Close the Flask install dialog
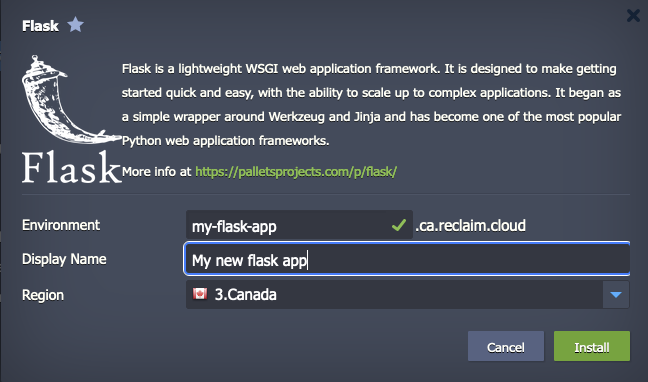Image resolution: width=648 pixels, height=382 pixels. click(633, 16)
